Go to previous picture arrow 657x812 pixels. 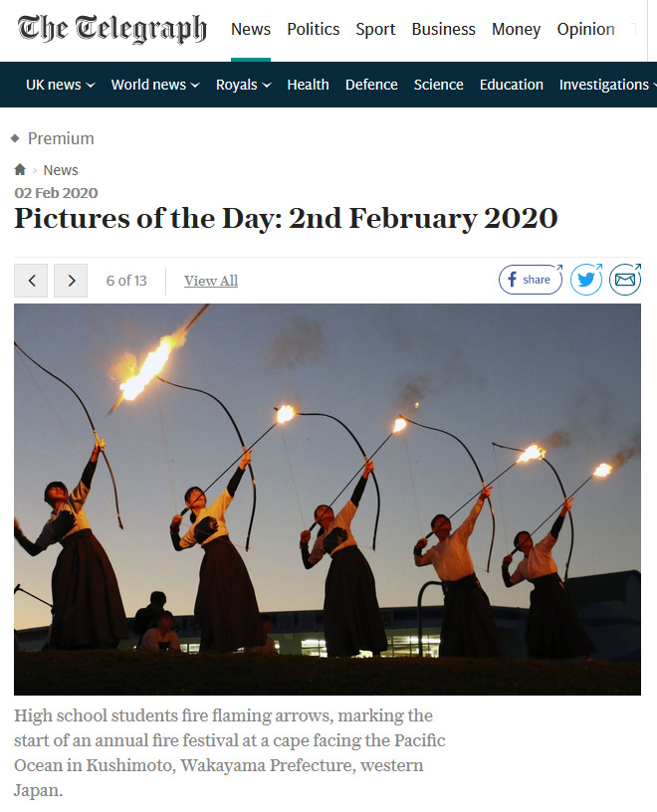pos(31,281)
